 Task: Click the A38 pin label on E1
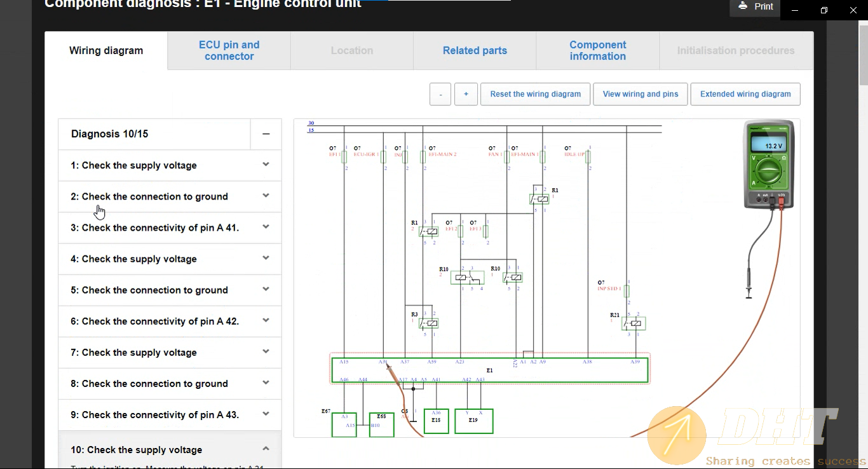pyautogui.click(x=587, y=362)
